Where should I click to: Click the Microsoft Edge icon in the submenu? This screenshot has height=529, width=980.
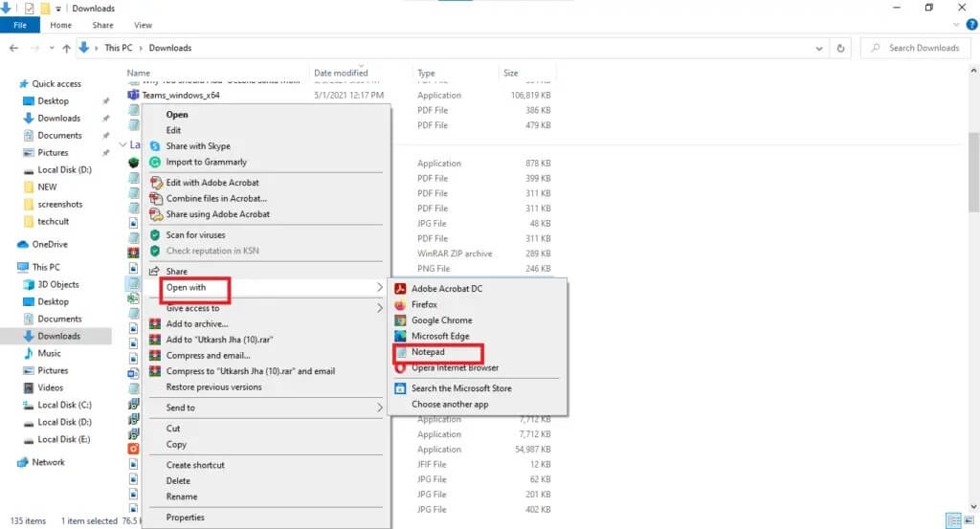point(400,336)
